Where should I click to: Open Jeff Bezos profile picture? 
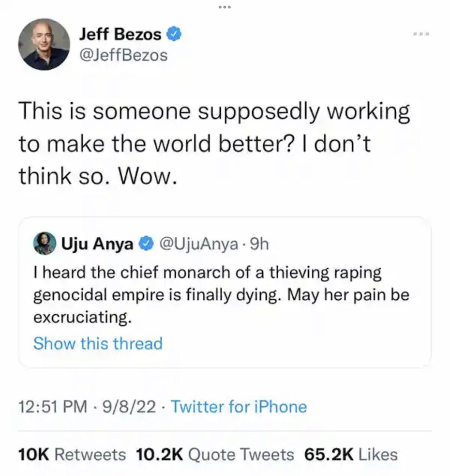[44, 46]
